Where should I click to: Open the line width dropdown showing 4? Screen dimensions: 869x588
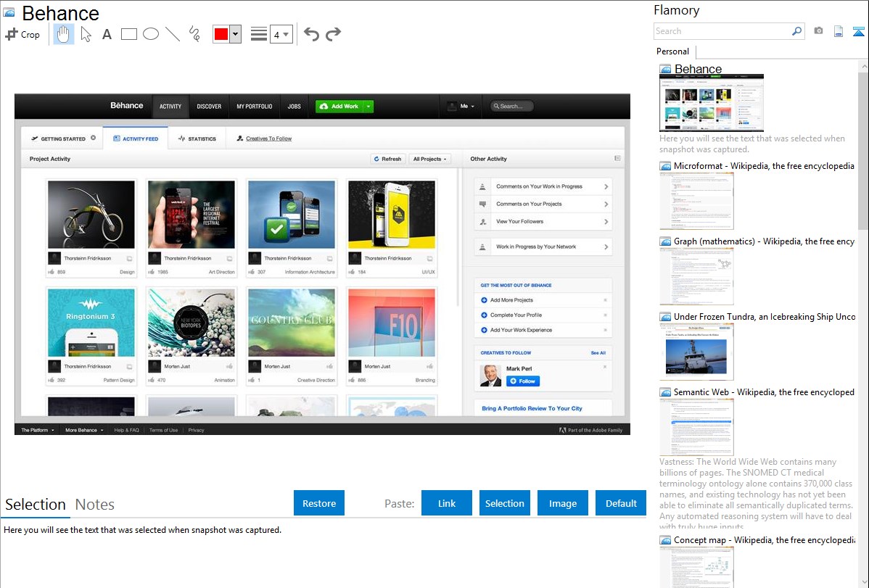coord(281,34)
